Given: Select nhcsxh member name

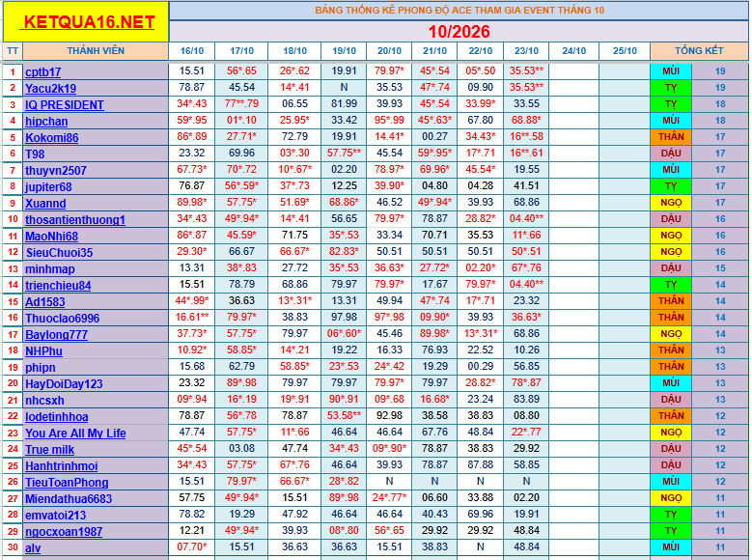Looking at the screenshot, I should point(44,400).
